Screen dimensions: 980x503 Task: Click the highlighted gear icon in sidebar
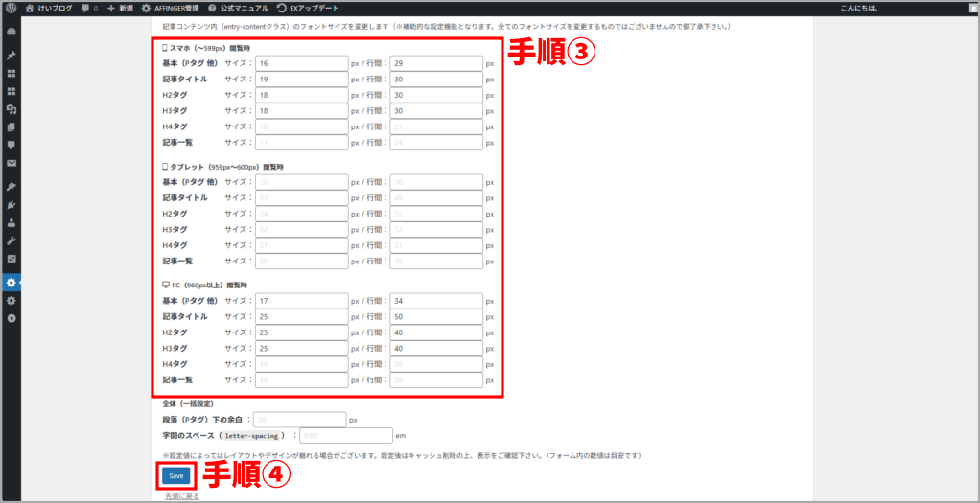pyautogui.click(x=12, y=283)
